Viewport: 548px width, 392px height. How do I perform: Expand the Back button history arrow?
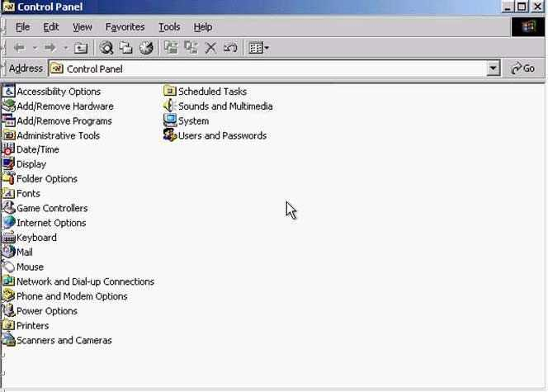click(35, 48)
